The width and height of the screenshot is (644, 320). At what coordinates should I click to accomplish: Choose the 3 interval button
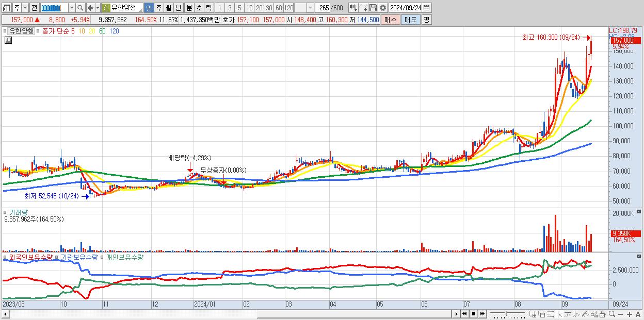pos(229,8)
